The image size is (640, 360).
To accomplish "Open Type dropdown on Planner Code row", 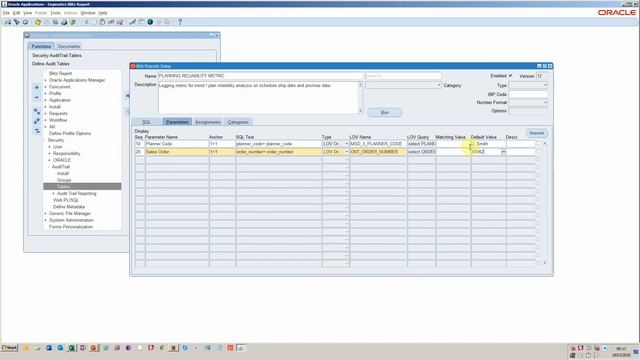I will [x=347, y=144].
